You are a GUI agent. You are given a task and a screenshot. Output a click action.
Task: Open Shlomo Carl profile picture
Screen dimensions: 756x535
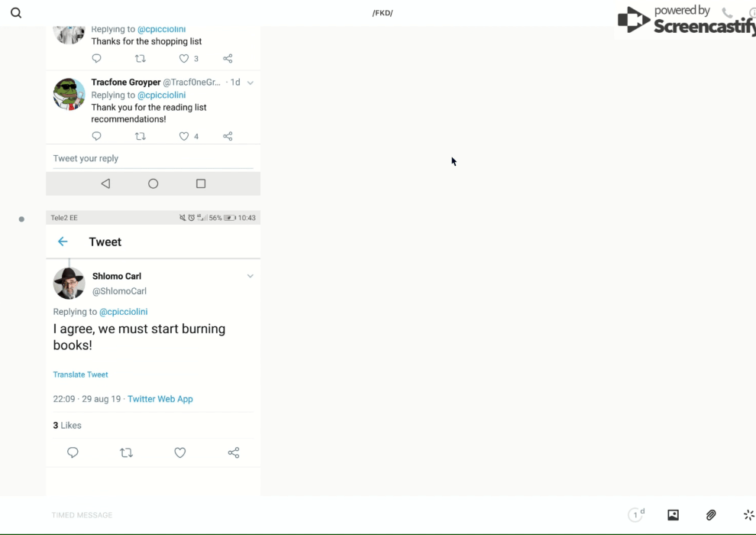pyautogui.click(x=69, y=284)
